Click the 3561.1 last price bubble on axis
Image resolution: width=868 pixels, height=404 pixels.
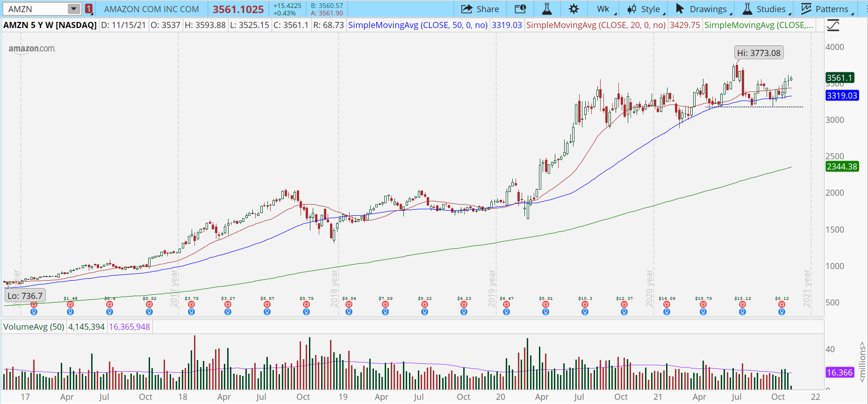click(x=840, y=78)
